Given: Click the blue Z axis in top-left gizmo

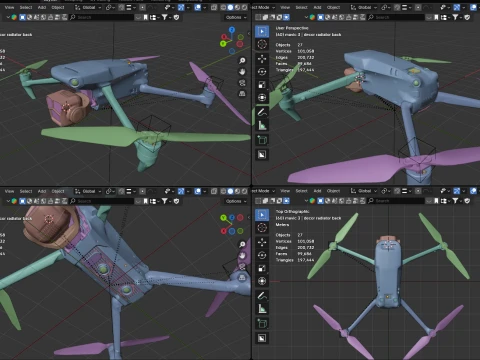Looking at the screenshot, I should [232, 30].
